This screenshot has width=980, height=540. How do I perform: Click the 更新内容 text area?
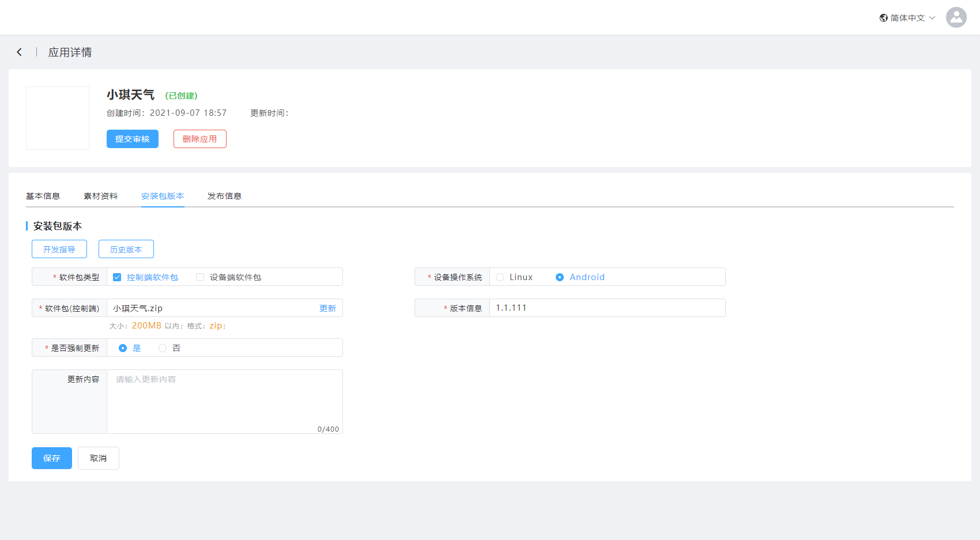click(x=225, y=402)
